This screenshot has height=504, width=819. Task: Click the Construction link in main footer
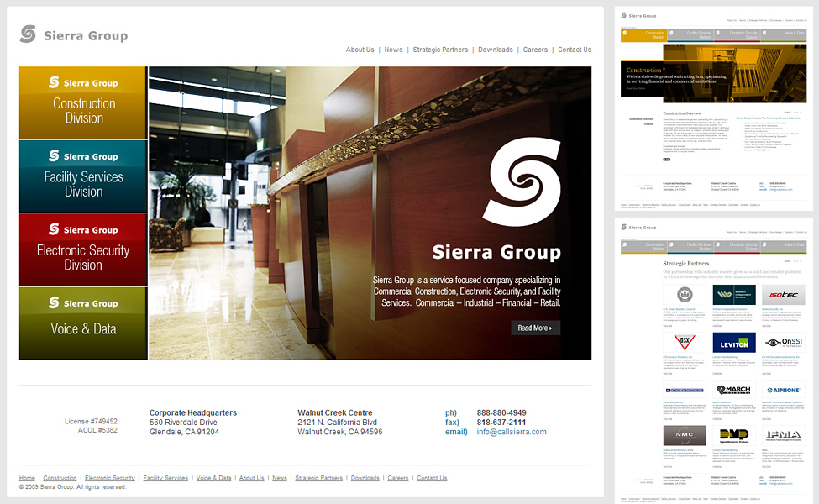pyautogui.click(x=60, y=478)
